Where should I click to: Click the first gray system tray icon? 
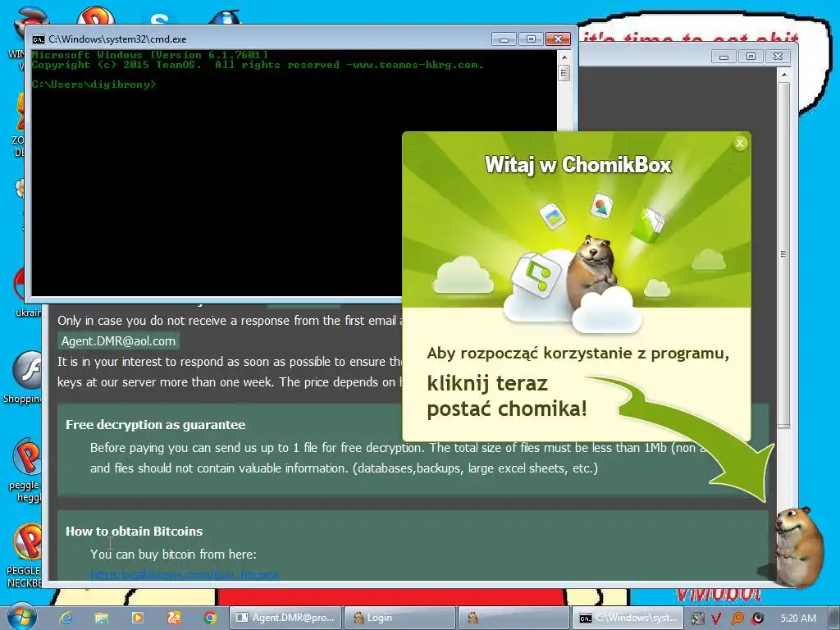click(x=697, y=619)
